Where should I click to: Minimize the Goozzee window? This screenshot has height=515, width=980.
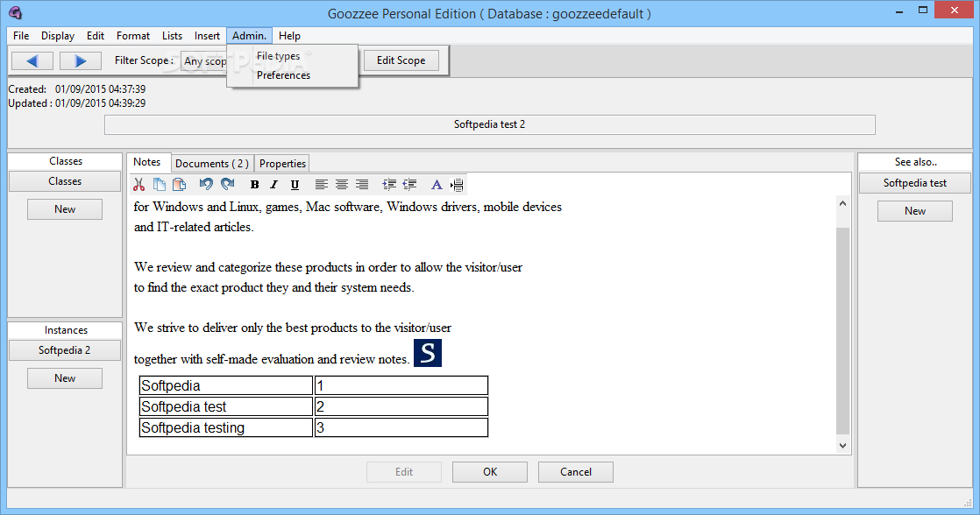pos(899,11)
